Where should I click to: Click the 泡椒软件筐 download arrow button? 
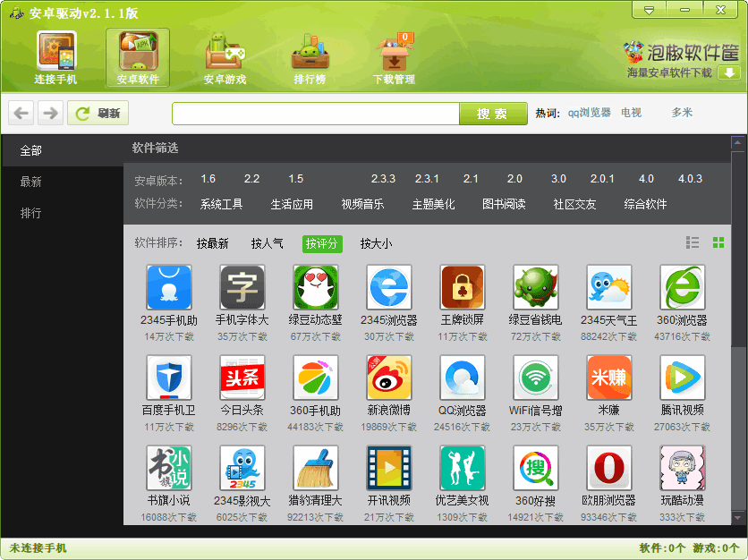click(x=729, y=73)
